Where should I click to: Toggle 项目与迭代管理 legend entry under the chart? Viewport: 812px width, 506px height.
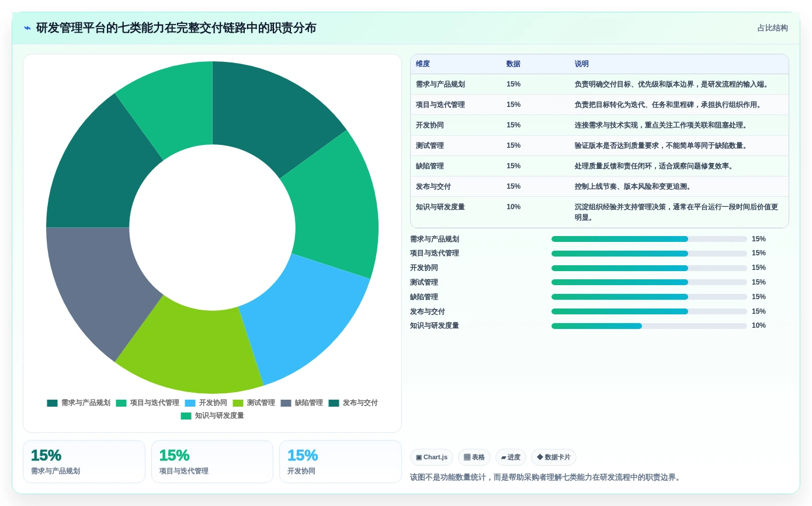pos(148,403)
